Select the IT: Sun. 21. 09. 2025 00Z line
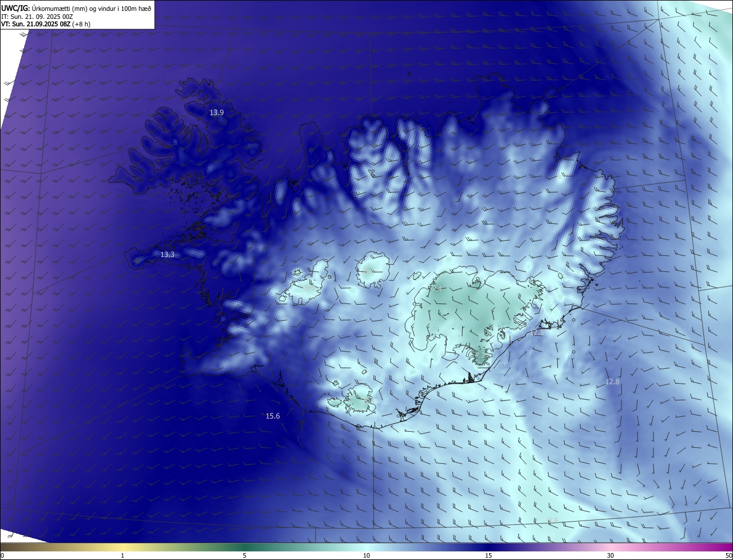Image resolution: width=733 pixels, height=560 pixels. point(37,17)
